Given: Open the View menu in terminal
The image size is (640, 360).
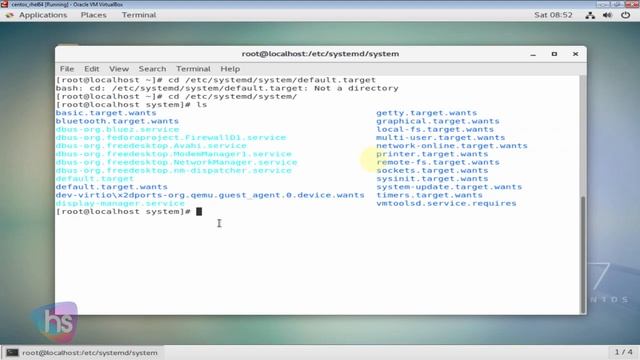Looking at the screenshot, I should [x=119, y=69].
